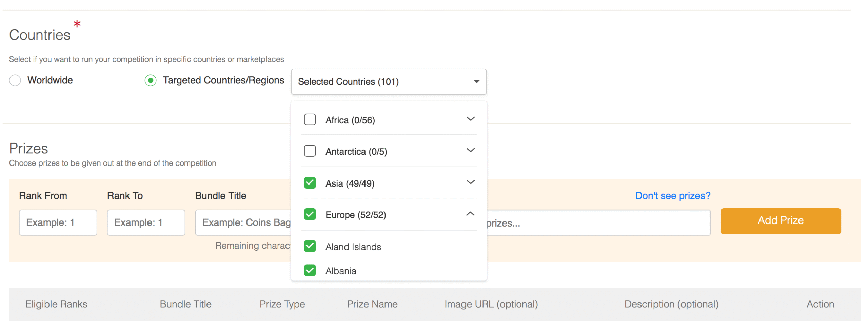Click the prizes search input field

click(597, 223)
